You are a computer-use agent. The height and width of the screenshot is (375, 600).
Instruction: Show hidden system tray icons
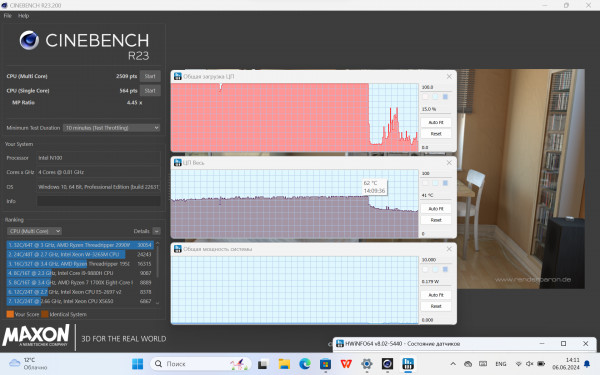(x=453, y=364)
